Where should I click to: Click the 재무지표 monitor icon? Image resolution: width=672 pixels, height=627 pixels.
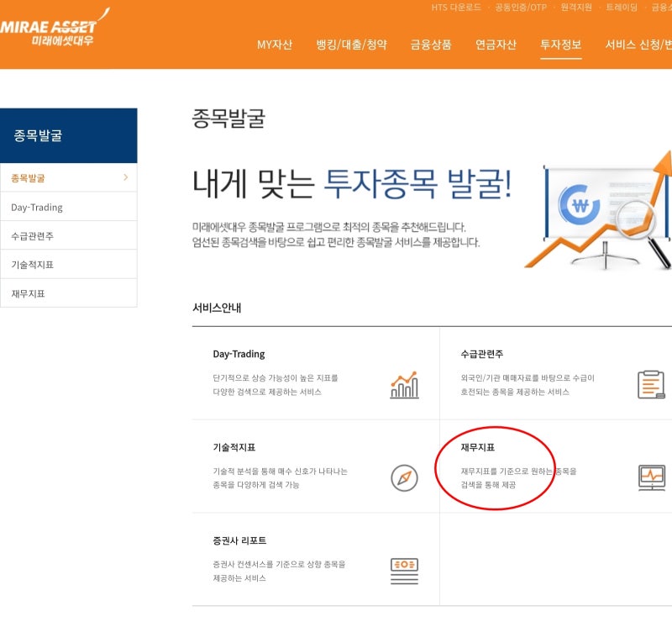[x=652, y=477]
